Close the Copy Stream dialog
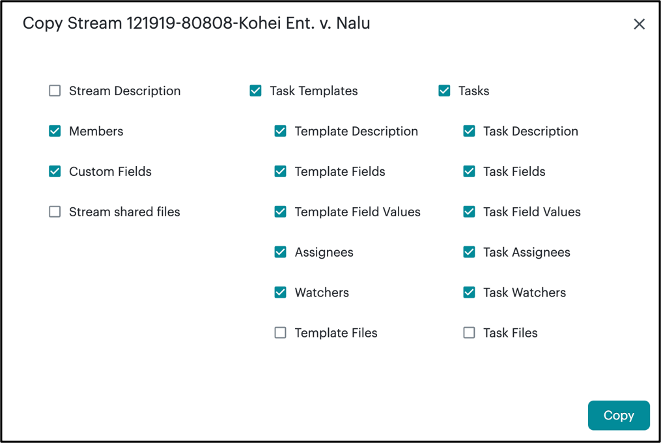The image size is (662, 444). pos(639,24)
